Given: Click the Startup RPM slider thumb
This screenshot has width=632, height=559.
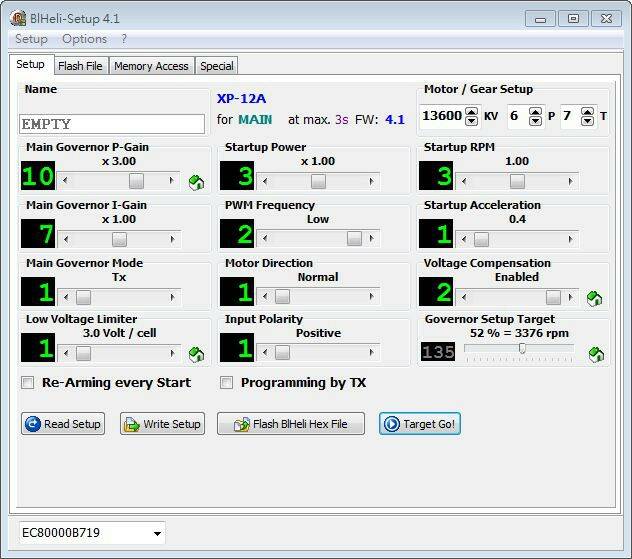Looking at the screenshot, I should pos(518,181).
